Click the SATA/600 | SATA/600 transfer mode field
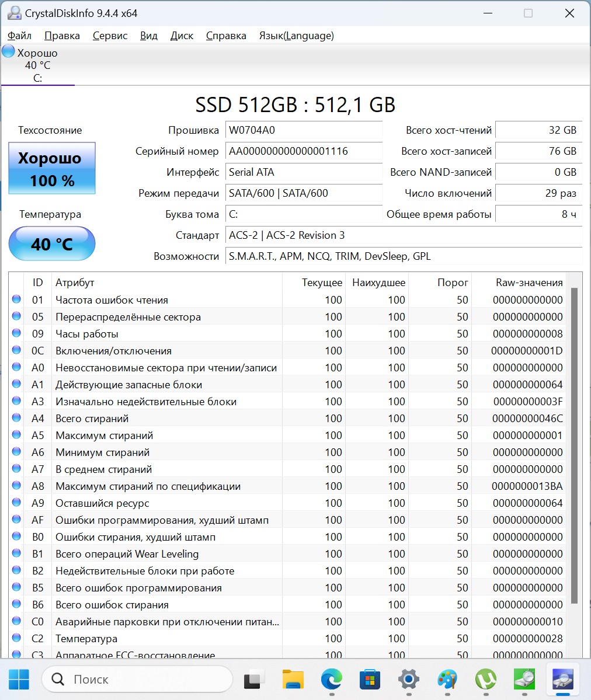The width and height of the screenshot is (591, 700). (304, 193)
